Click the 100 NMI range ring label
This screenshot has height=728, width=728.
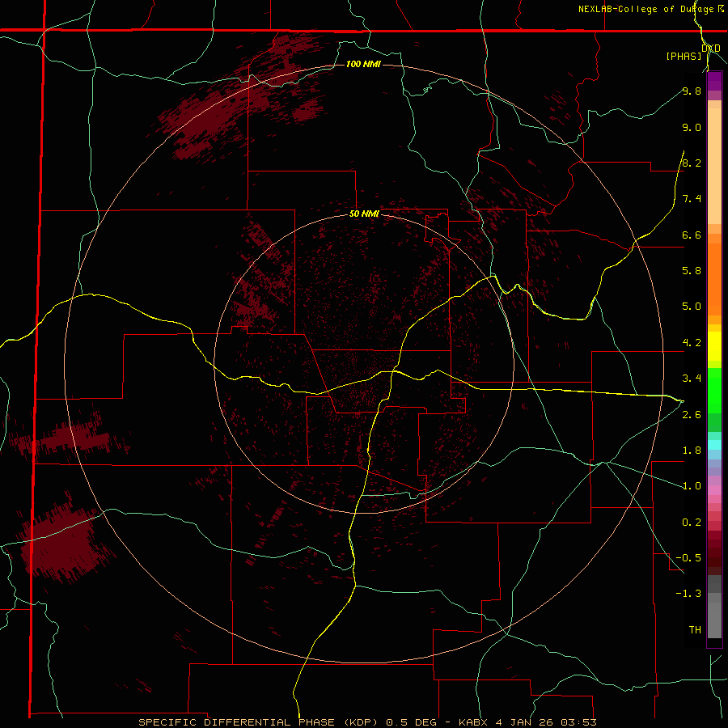363,64
